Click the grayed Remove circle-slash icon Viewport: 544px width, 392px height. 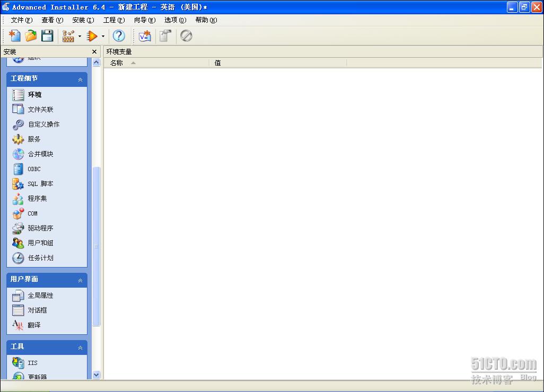[x=186, y=35]
